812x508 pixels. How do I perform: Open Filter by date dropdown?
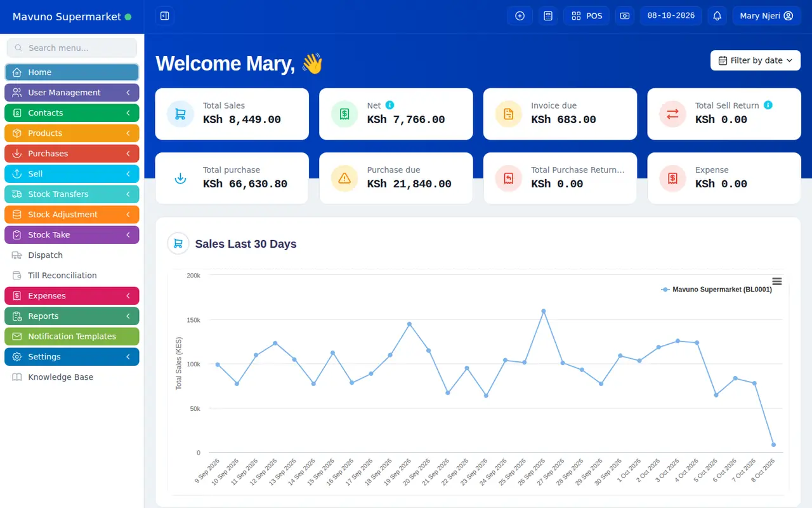point(756,60)
